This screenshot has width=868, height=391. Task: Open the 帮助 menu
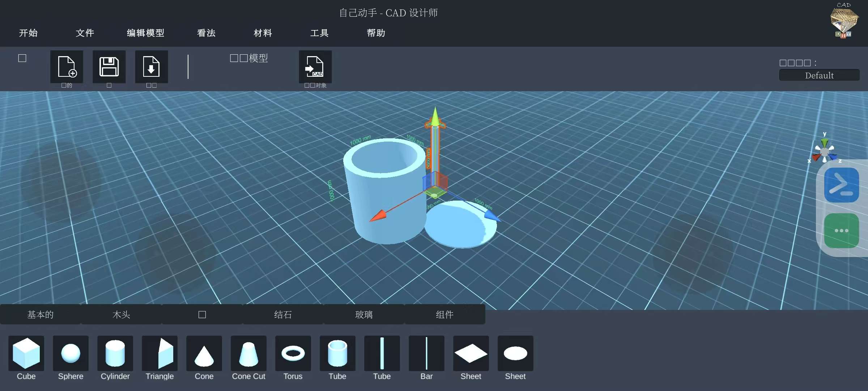point(376,33)
